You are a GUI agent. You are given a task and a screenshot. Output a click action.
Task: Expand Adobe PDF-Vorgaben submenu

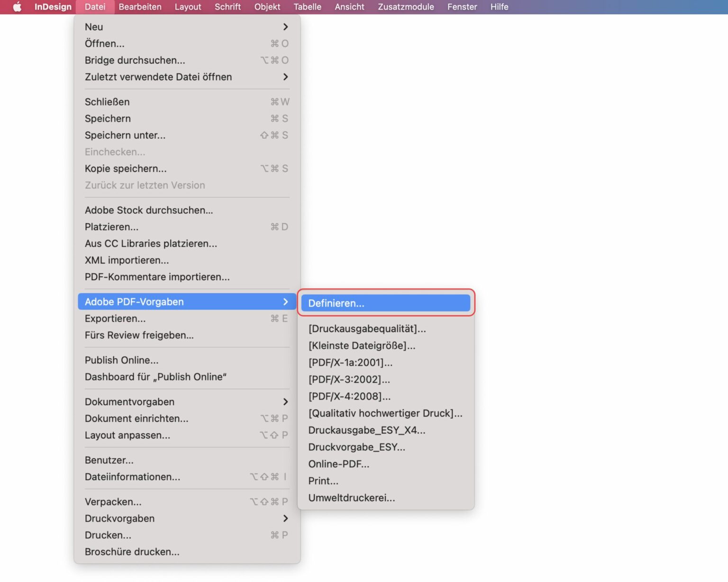[187, 302]
